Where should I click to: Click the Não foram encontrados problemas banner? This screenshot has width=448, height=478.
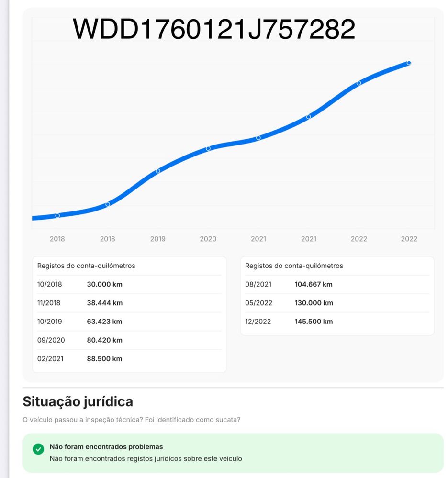click(x=233, y=453)
